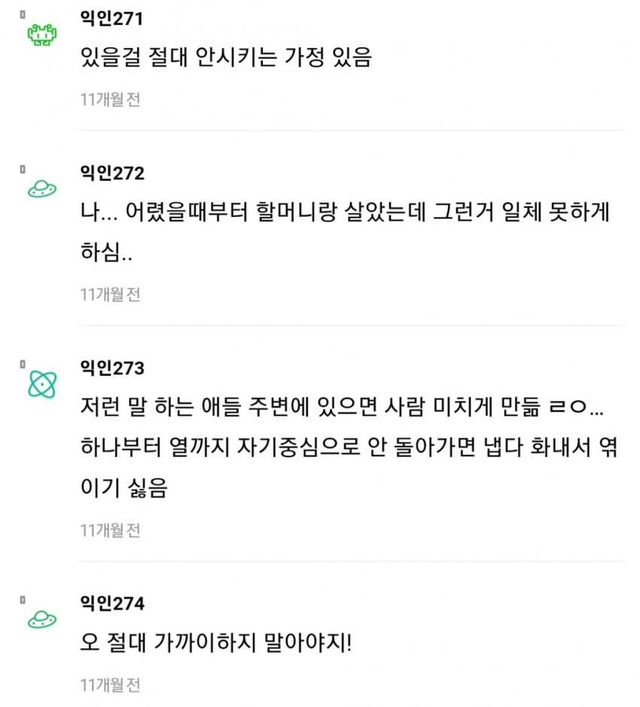
Task: Open commenter name 익인274
Action: point(112,603)
